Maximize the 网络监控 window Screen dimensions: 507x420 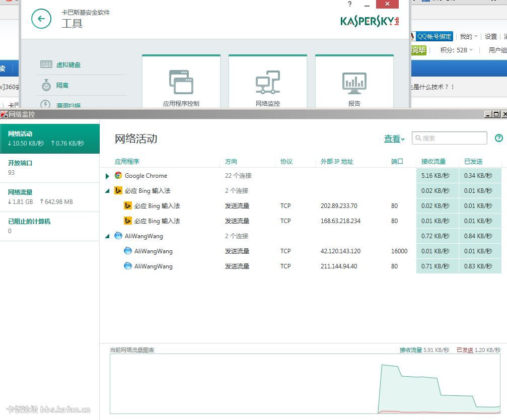point(496,114)
